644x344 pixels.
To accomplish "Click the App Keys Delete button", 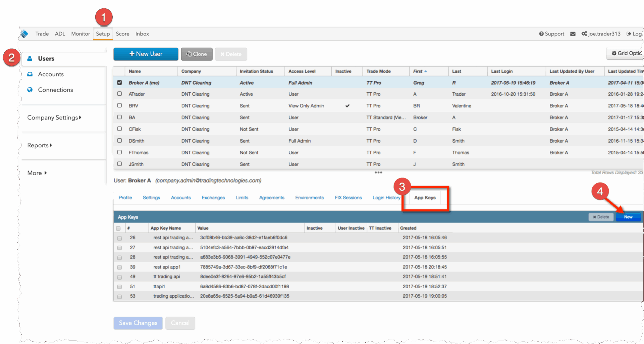I will pos(601,217).
